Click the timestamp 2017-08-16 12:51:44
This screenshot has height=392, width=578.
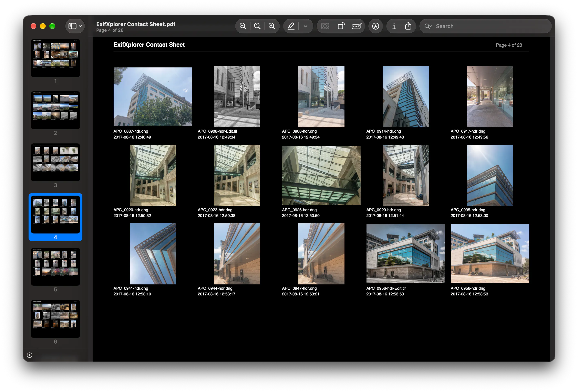(x=385, y=216)
